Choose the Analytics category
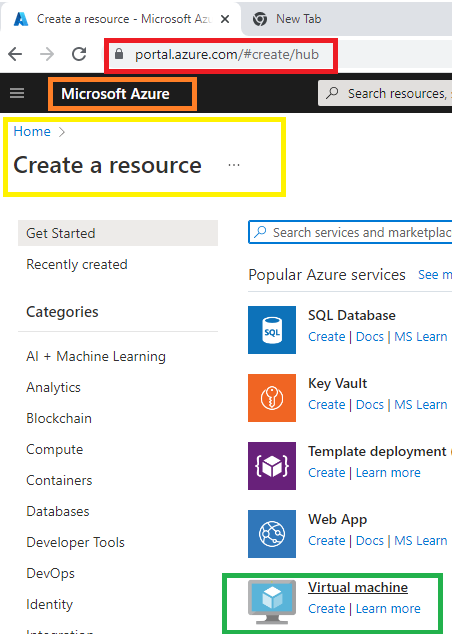This screenshot has width=452, height=634. tap(53, 387)
